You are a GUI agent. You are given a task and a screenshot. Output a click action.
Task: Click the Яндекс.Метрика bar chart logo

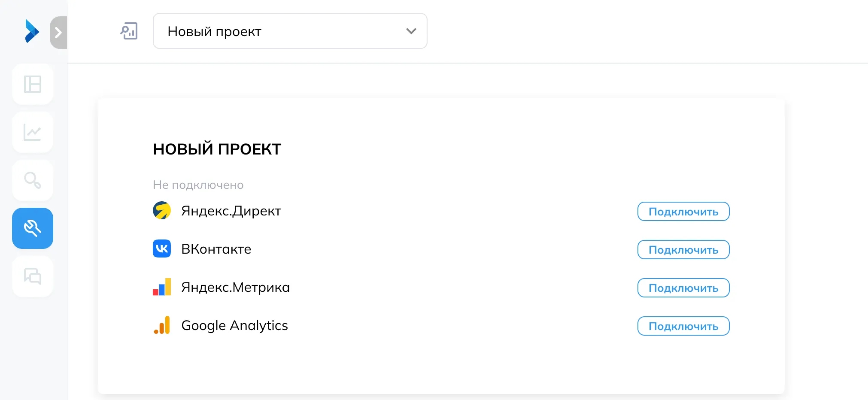click(x=162, y=287)
